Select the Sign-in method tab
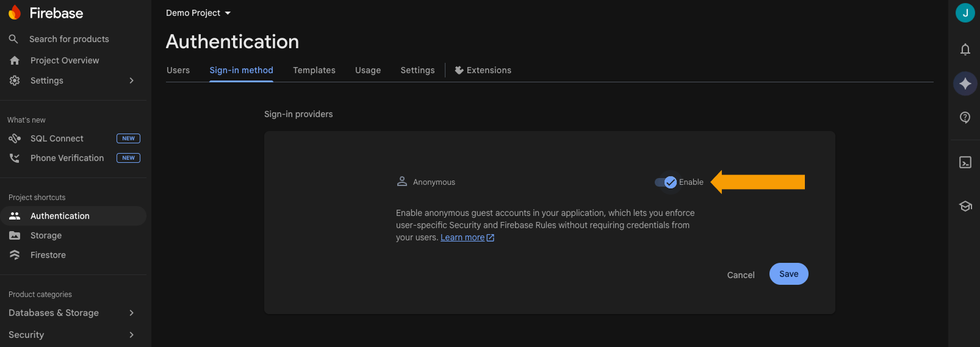 click(242, 70)
